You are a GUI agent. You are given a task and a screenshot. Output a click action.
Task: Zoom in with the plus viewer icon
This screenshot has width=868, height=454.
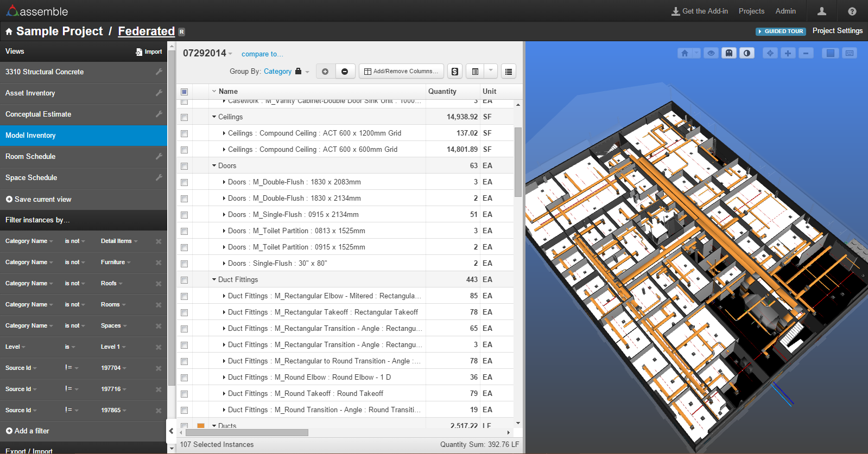tap(788, 53)
